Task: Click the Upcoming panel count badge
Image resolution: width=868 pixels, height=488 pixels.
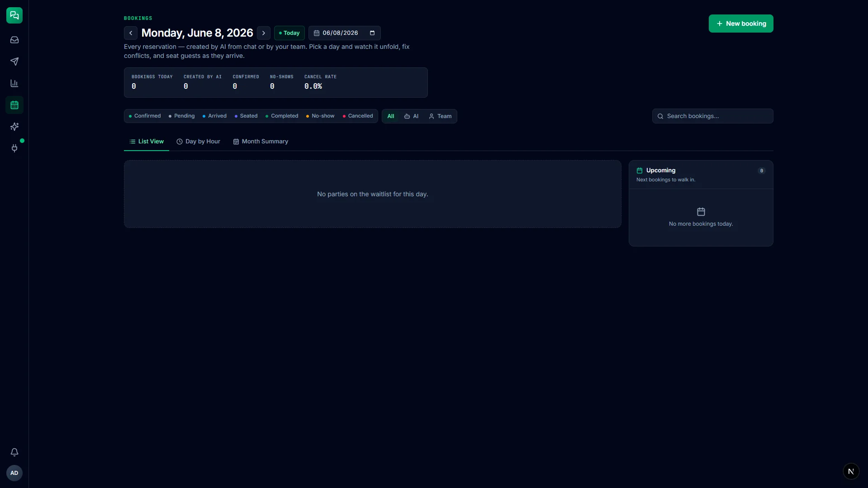Action: [x=762, y=171]
